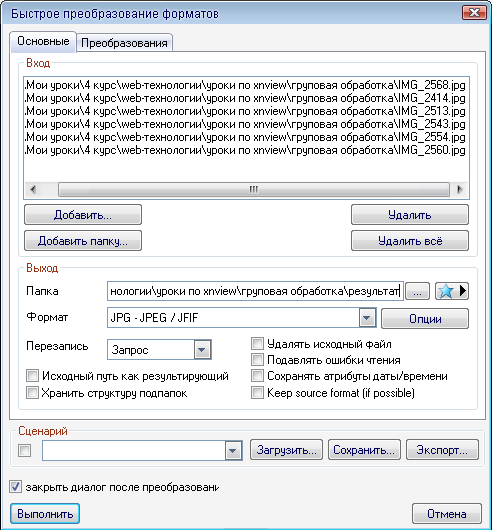Click the horizontal scrollbar thumb in file list
The height and width of the screenshot is (530, 492).
point(254,189)
